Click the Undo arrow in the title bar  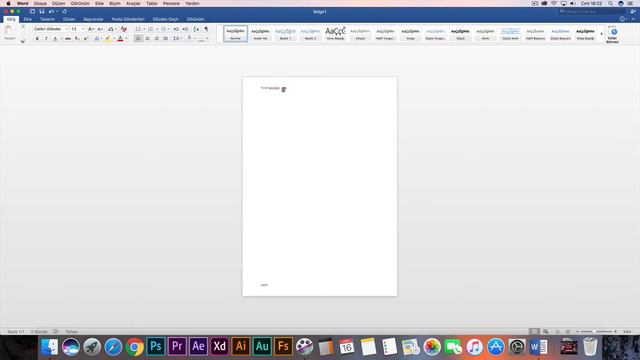click(51, 11)
